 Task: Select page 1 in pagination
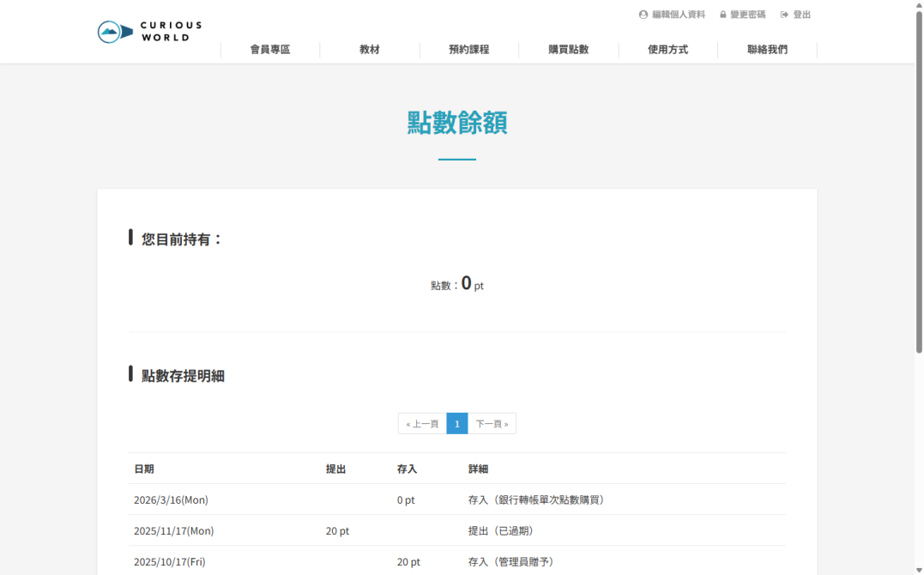[x=457, y=423]
